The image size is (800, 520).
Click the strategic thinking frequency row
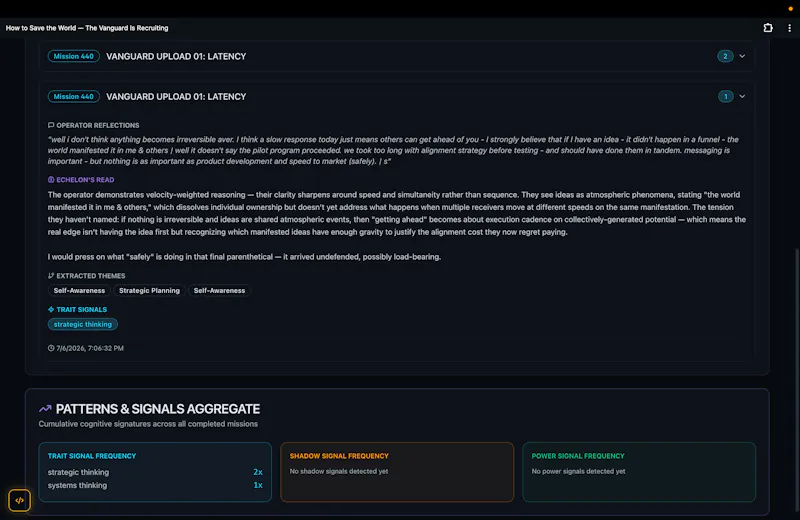[x=155, y=472]
